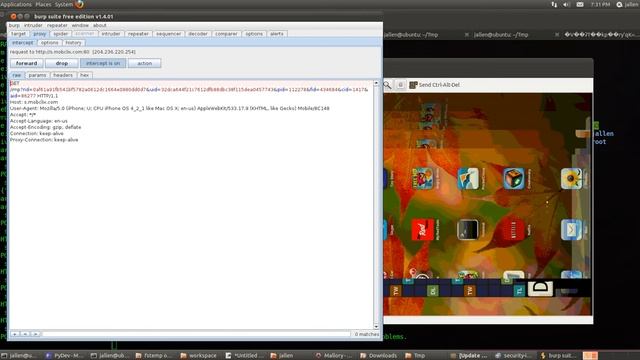The width and height of the screenshot is (640, 360).
Task: Click the 'Accept-Encoding: gzip, deflate' line
Action: click(45, 127)
